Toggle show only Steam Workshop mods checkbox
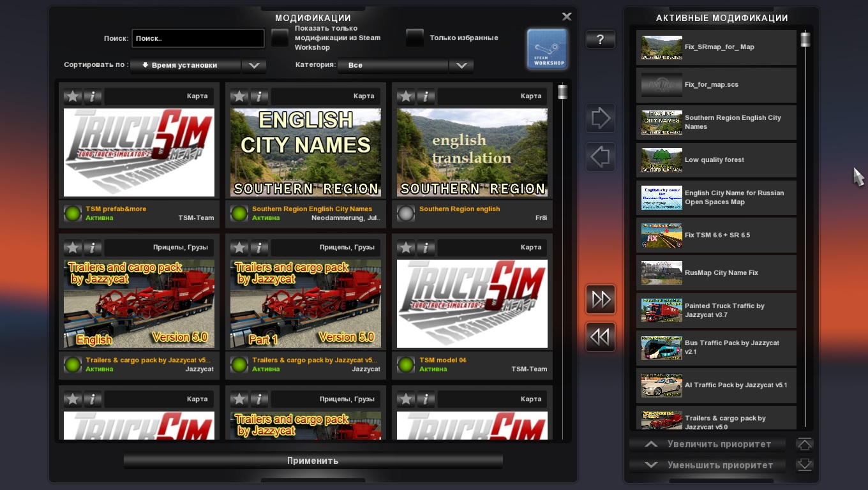Screen dimensions: 868x490 [280, 38]
